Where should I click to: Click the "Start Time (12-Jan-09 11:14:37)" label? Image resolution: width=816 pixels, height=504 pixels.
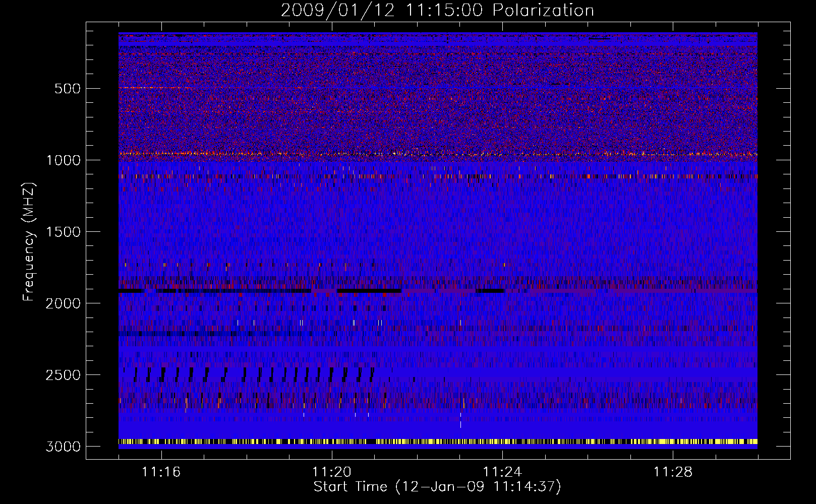437,487
